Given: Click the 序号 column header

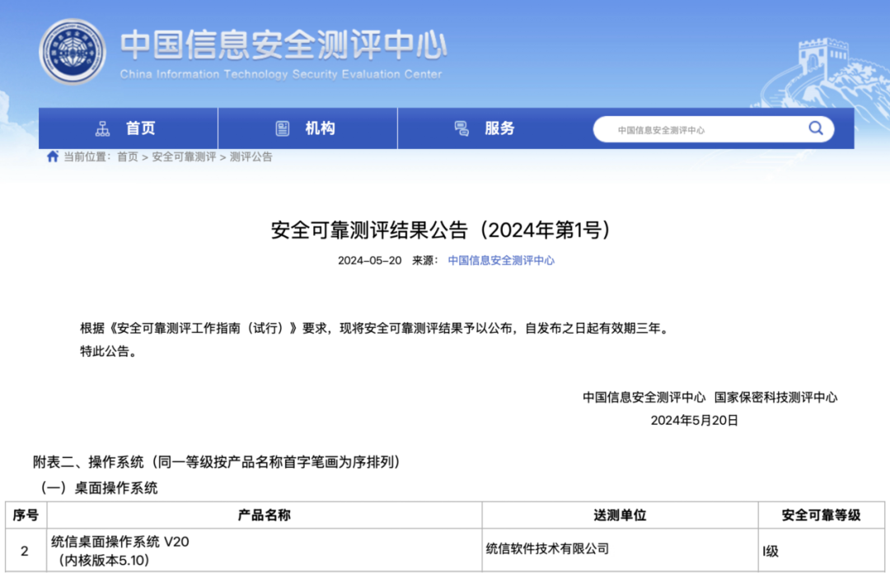Looking at the screenshot, I should (26, 516).
